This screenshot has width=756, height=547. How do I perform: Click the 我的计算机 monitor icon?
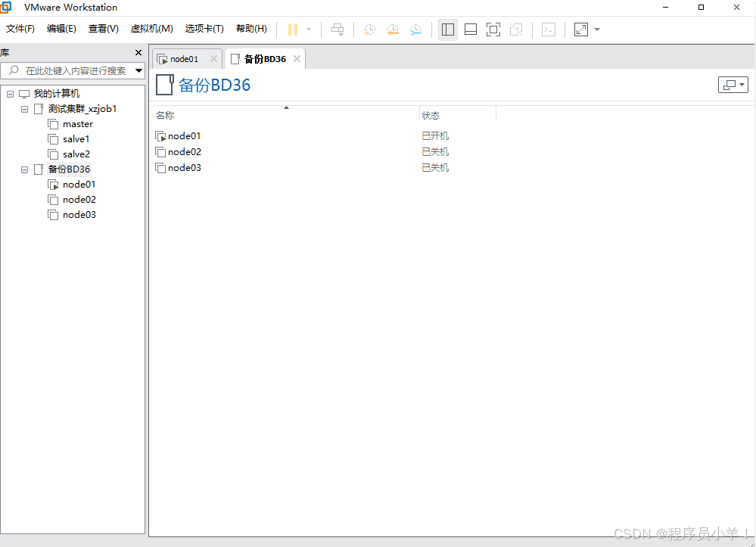[x=24, y=94]
